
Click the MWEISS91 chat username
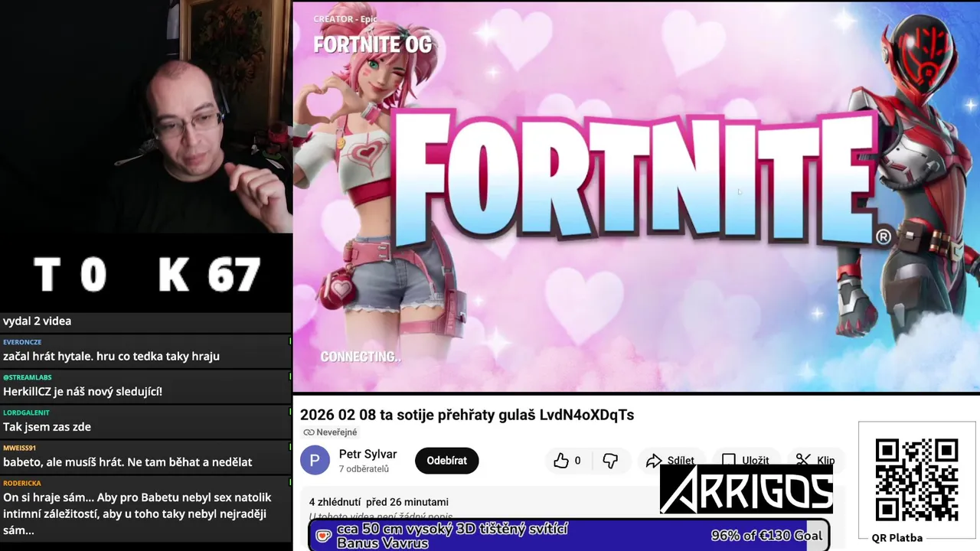(x=19, y=448)
